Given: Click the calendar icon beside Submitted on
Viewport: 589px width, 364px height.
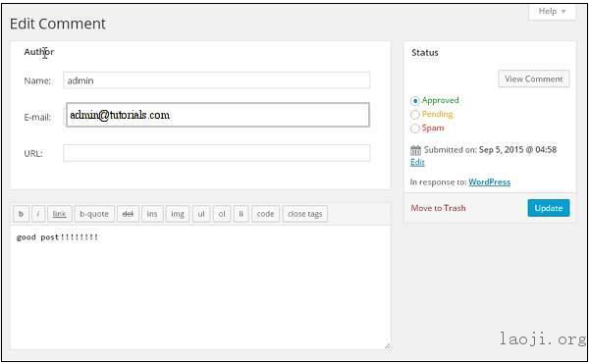Looking at the screenshot, I should coord(415,150).
